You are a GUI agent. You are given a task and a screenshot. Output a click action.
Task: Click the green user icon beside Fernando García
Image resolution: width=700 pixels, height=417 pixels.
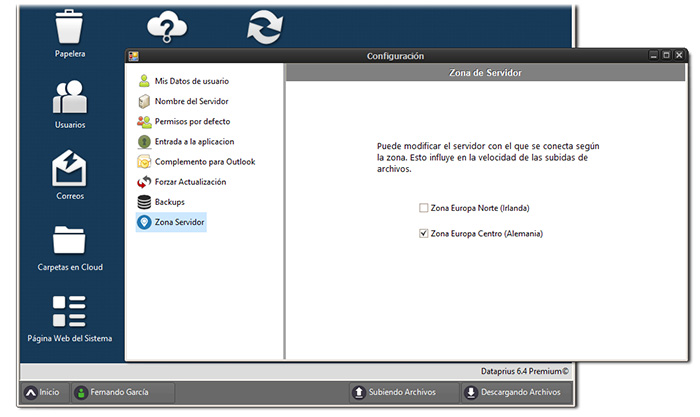(x=81, y=392)
